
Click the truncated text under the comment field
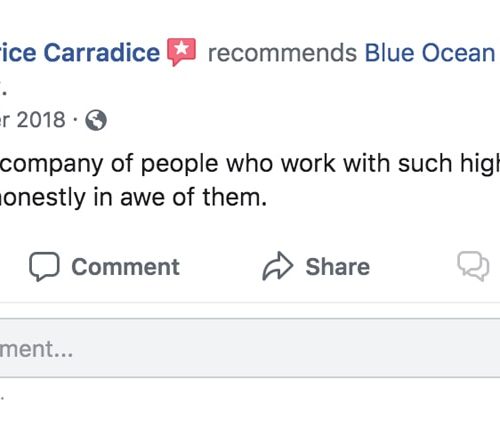click(2, 397)
